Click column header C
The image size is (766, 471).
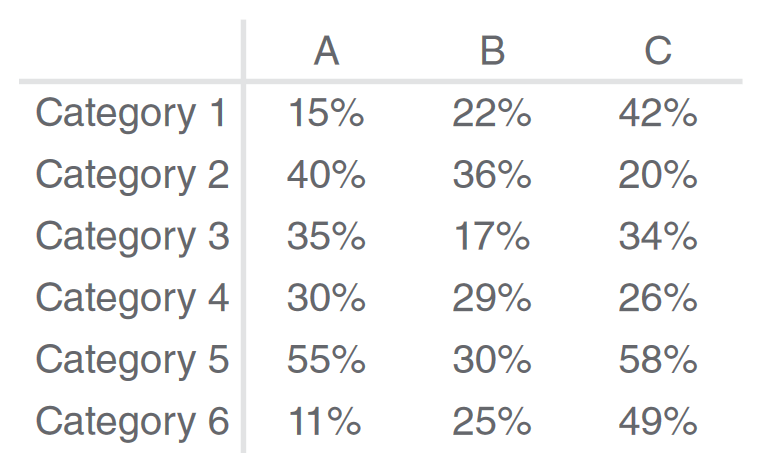(657, 51)
